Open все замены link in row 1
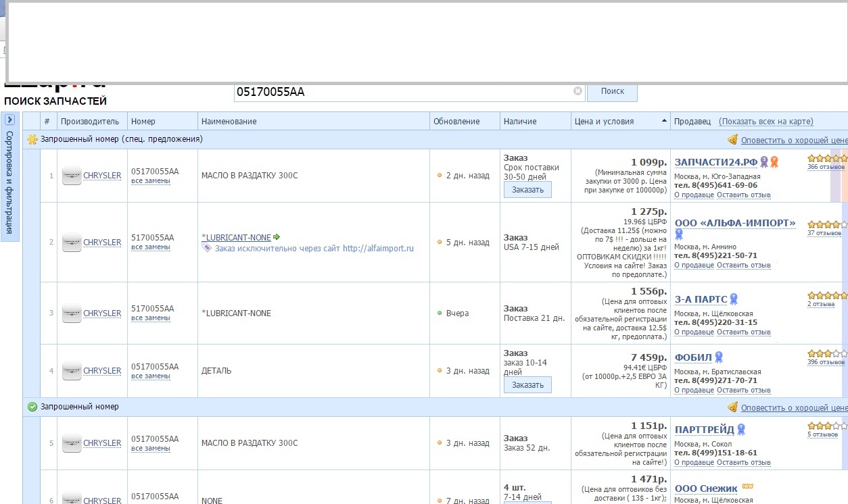848x504 pixels. pos(151,181)
